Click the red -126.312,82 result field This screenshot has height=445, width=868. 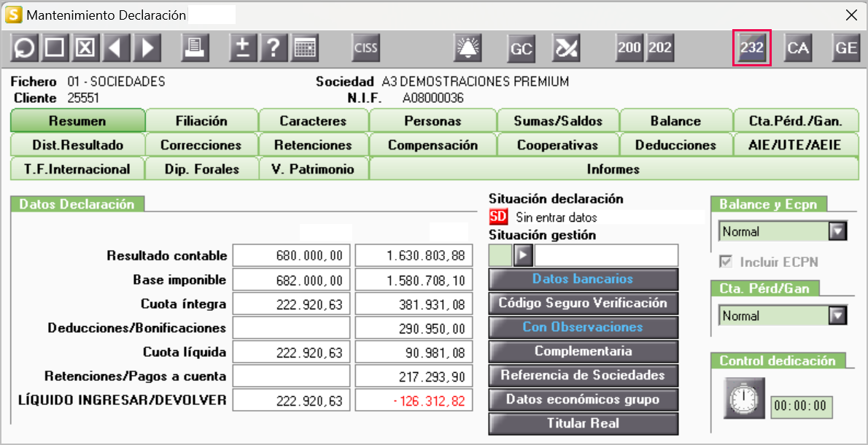coord(414,400)
